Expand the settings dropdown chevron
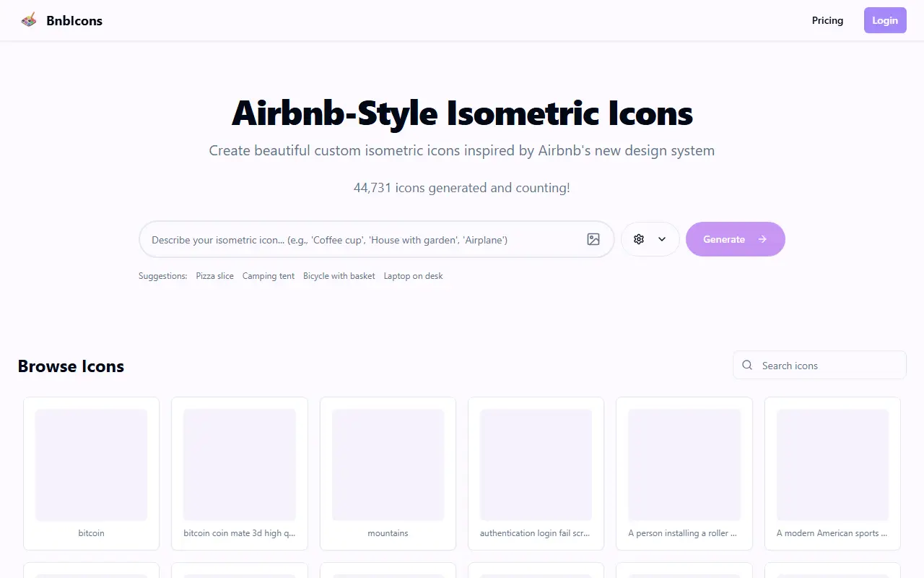Image resolution: width=924 pixels, height=578 pixels. pyautogui.click(x=662, y=239)
